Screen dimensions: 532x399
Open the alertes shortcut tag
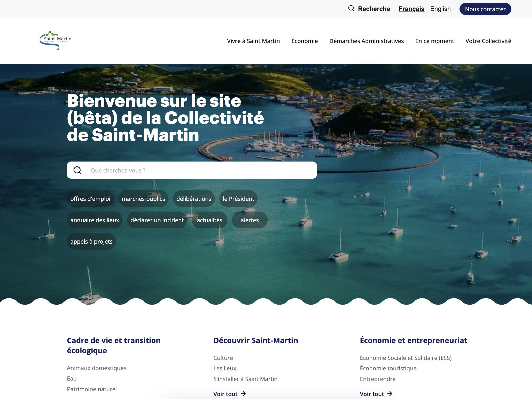pos(249,220)
